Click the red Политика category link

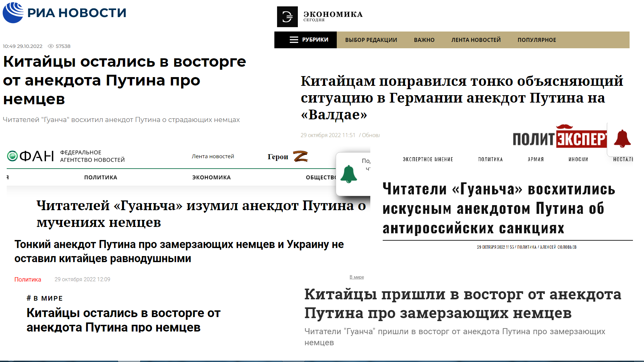(x=28, y=280)
